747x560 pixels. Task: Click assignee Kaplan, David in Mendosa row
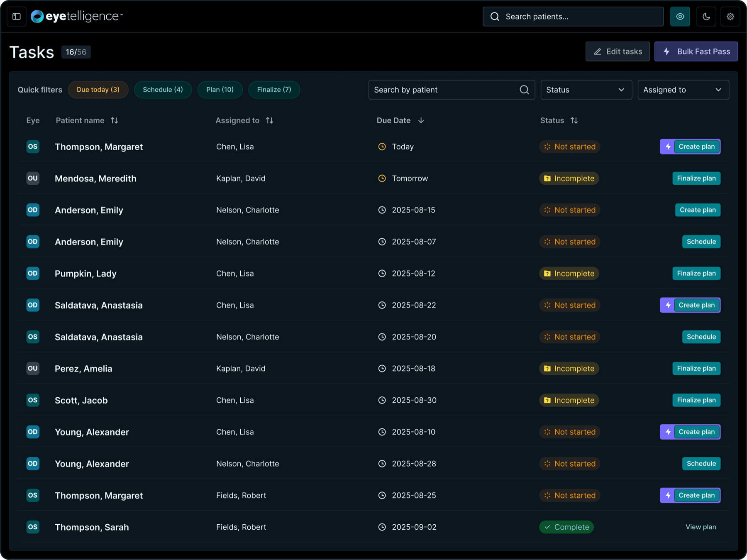[x=241, y=179]
